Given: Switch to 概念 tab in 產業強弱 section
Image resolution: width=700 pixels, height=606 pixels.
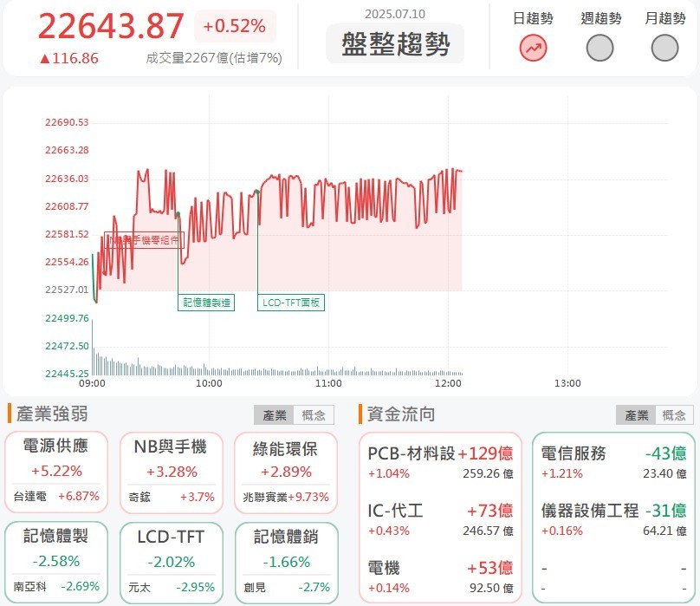Looking at the screenshot, I should [314, 415].
